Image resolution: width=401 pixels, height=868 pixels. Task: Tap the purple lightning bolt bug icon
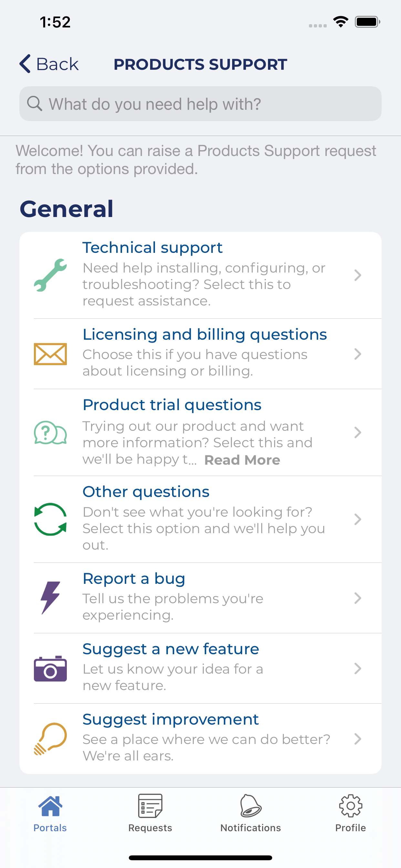coord(50,598)
